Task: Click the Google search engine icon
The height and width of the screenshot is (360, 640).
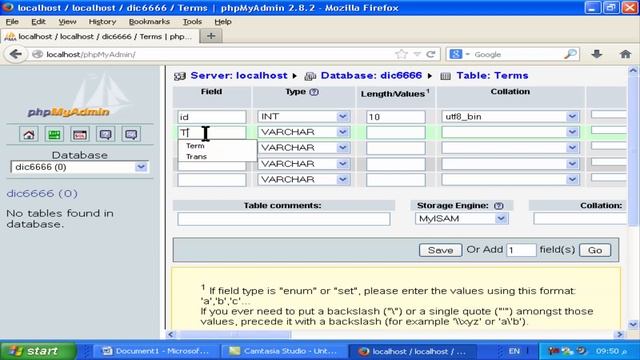Action: tap(456, 54)
